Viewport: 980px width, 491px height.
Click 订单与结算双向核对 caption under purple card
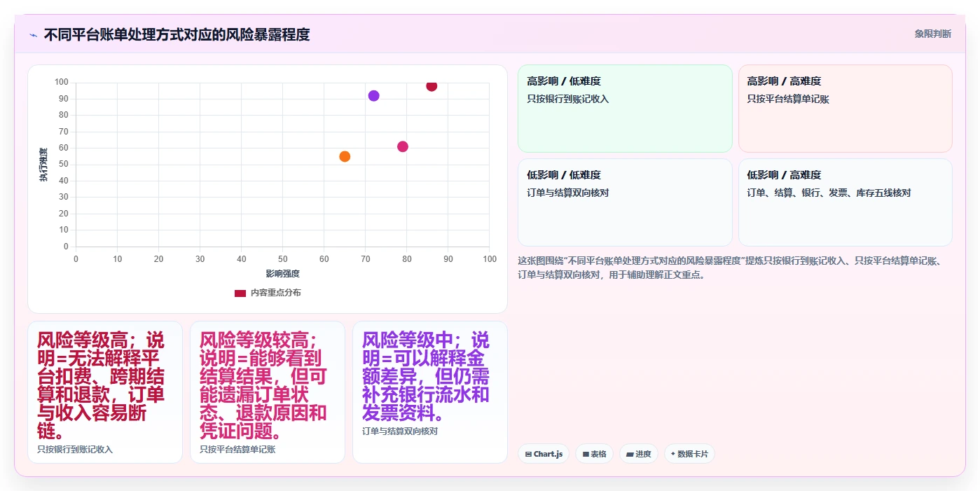click(400, 431)
